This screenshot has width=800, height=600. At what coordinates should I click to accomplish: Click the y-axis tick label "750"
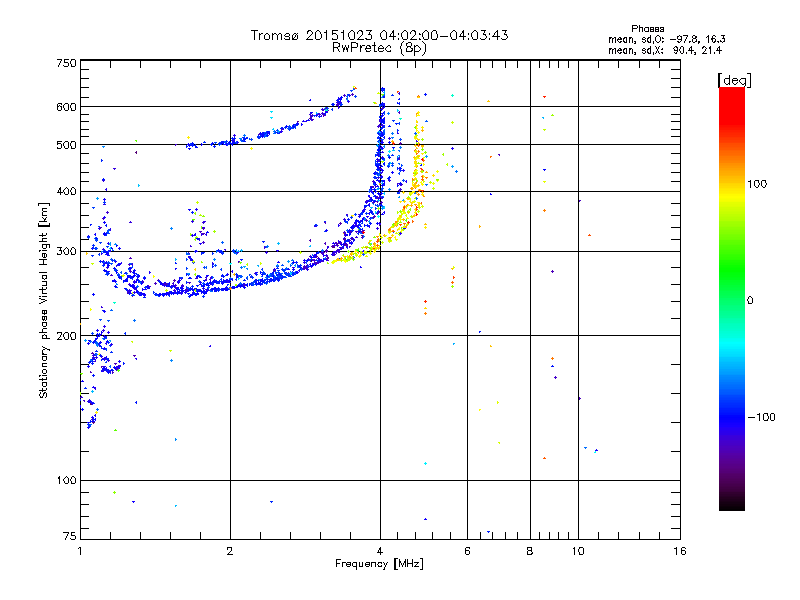pos(66,63)
